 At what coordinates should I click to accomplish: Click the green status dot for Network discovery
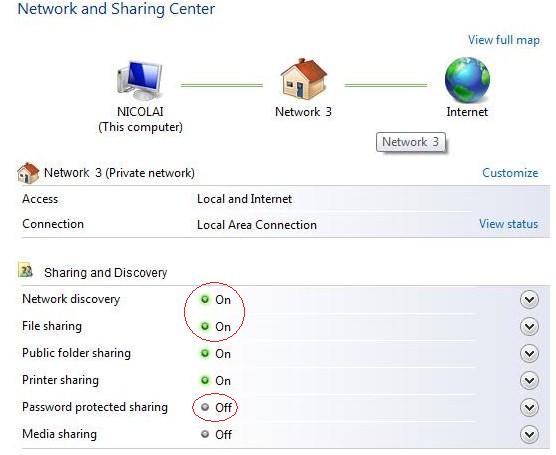205,299
